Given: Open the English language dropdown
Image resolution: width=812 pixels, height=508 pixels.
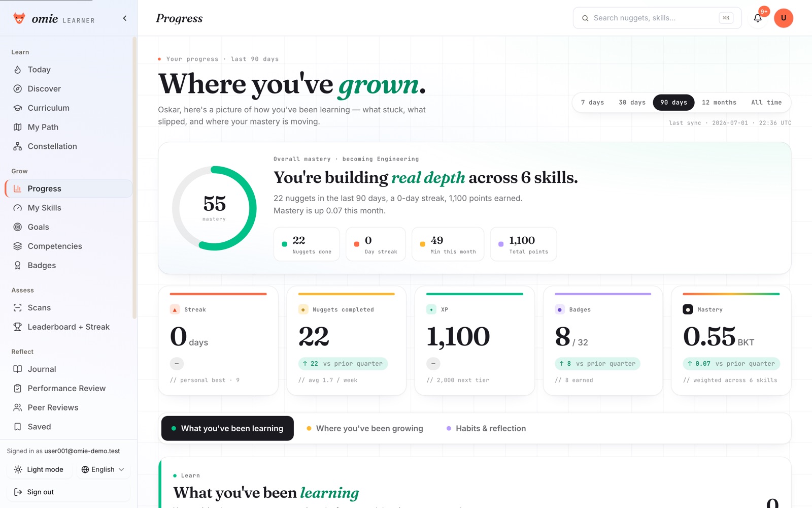Looking at the screenshot, I should tap(103, 469).
